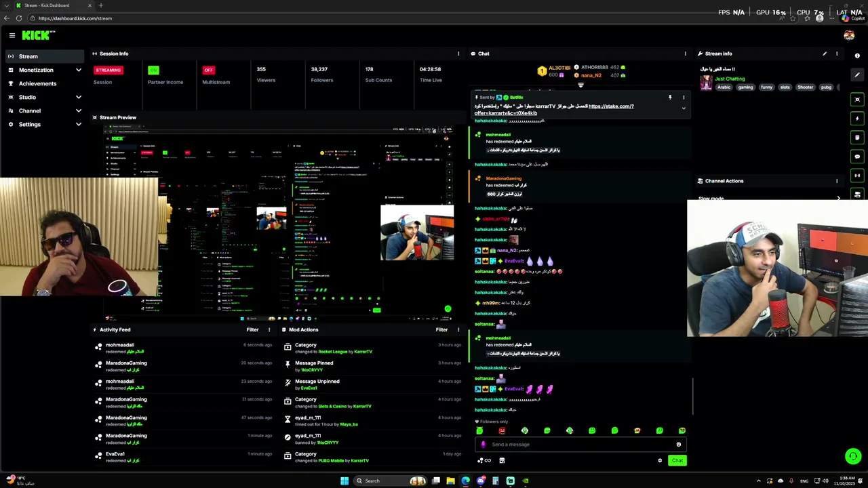Send message with green Chat button
This screenshot has width=868, height=488.
[677, 461]
